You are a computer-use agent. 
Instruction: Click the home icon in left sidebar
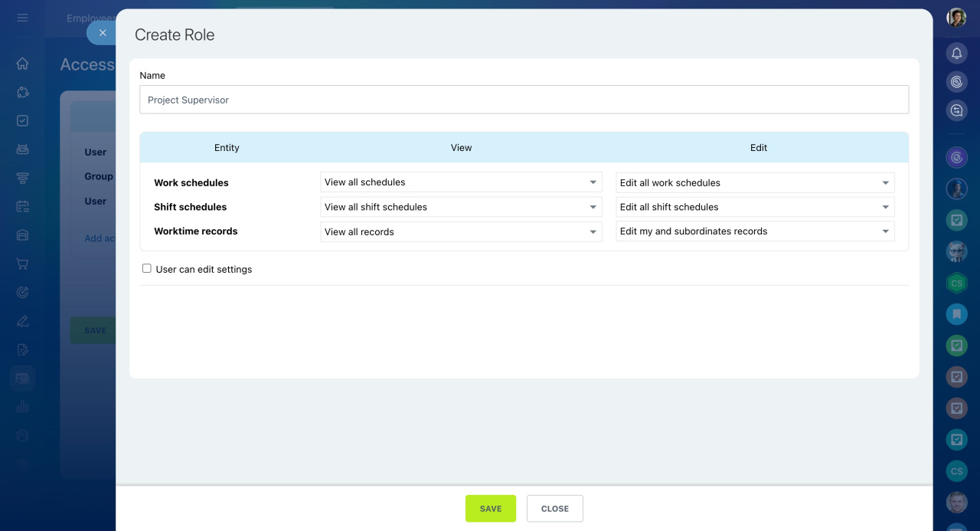pos(22,64)
